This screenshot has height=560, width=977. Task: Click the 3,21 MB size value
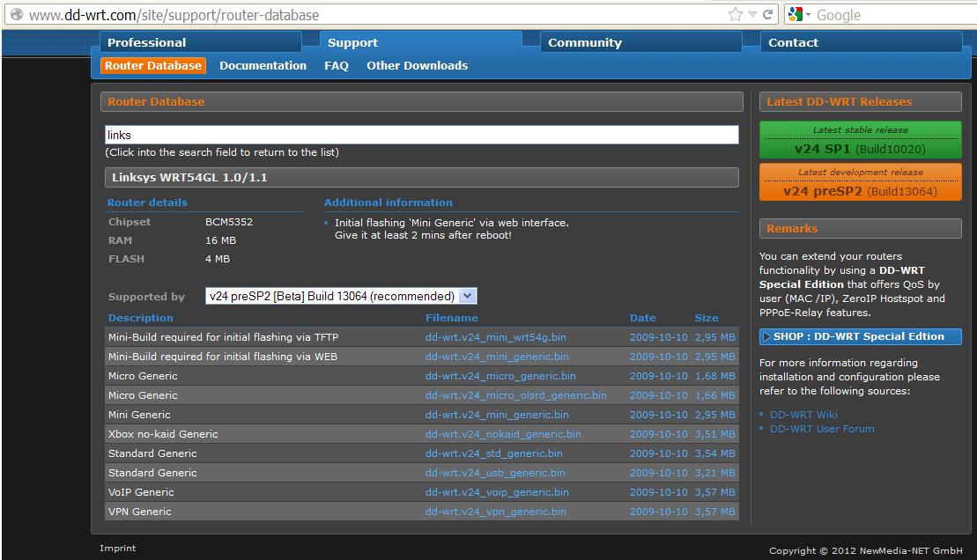click(x=714, y=473)
